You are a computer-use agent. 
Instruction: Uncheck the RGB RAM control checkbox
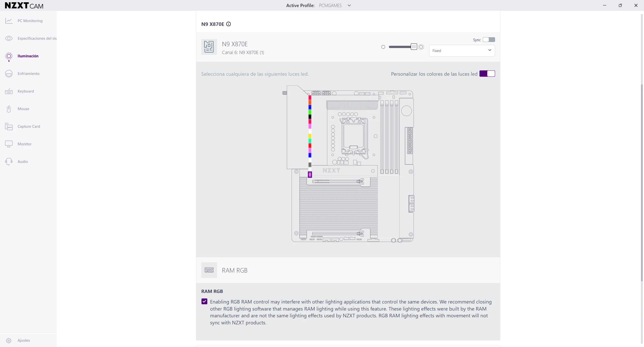click(204, 301)
